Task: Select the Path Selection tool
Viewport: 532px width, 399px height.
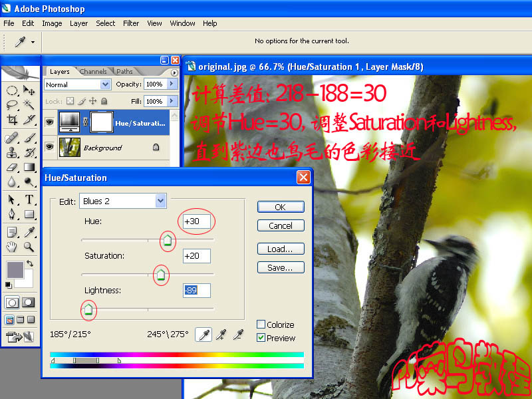Action: (12, 200)
